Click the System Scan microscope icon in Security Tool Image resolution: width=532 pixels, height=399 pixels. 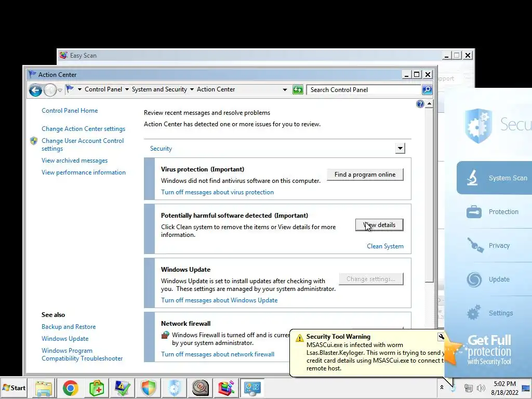coord(472,178)
